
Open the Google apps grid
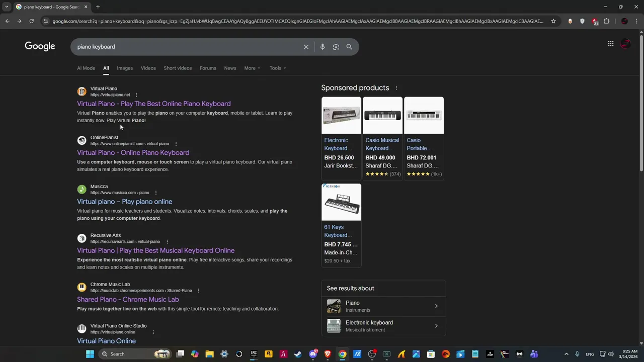(610, 44)
